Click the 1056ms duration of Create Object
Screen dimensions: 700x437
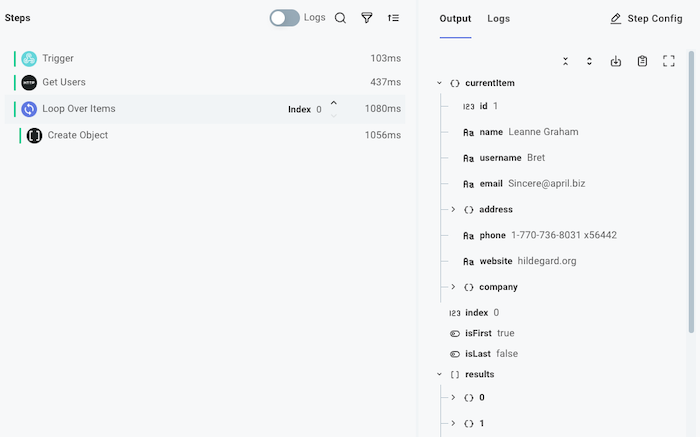coord(383,135)
